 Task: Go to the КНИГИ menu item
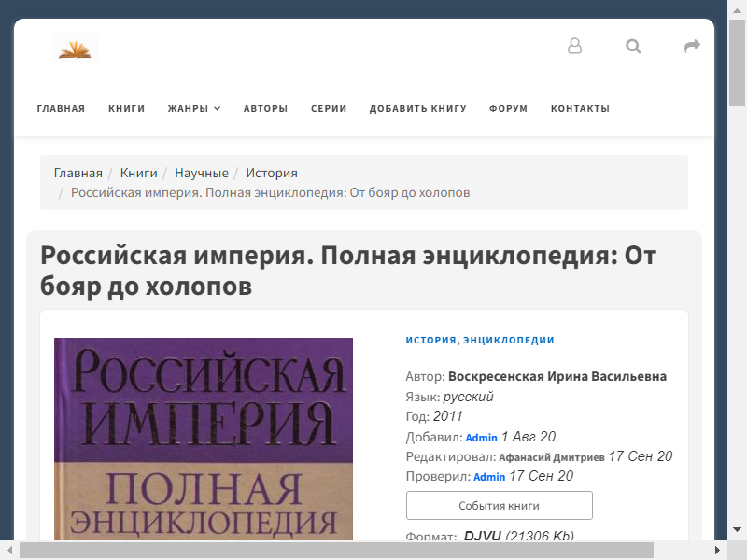126,108
